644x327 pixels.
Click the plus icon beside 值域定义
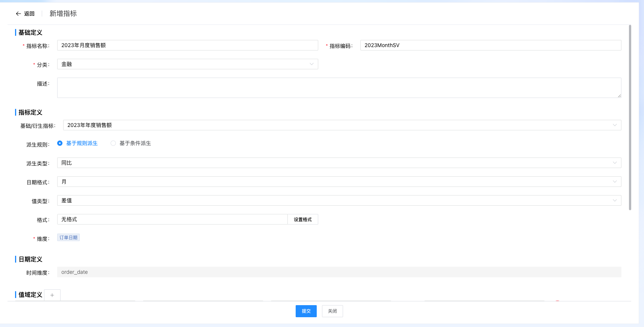(52, 295)
